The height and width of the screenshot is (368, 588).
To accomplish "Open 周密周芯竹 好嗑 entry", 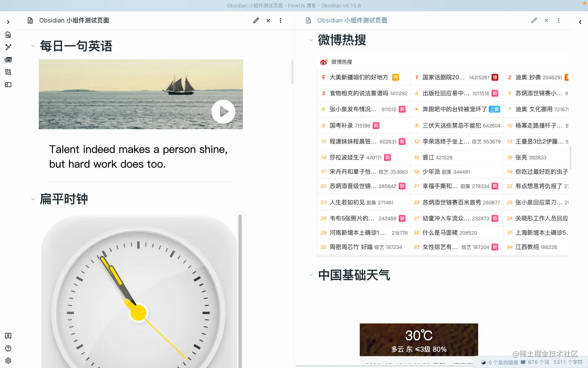I will 351,247.
